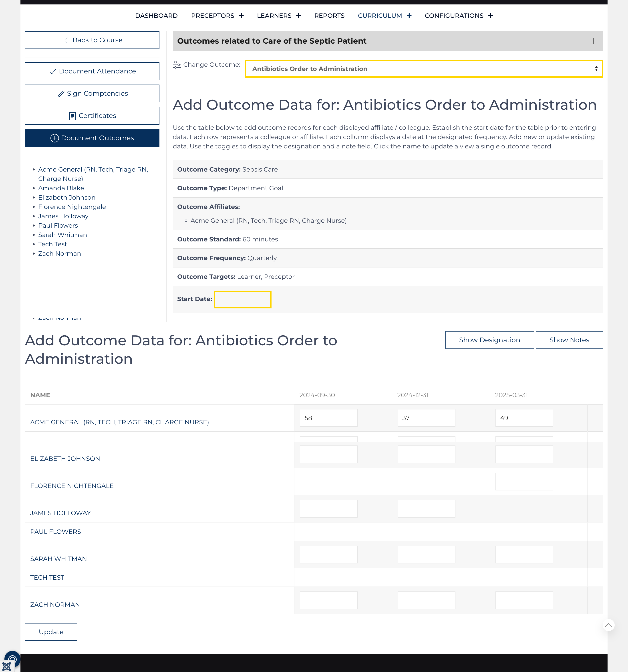Image resolution: width=628 pixels, height=672 pixels.
Task: Click the Start Date input field
Action: [x=242, y=299]
